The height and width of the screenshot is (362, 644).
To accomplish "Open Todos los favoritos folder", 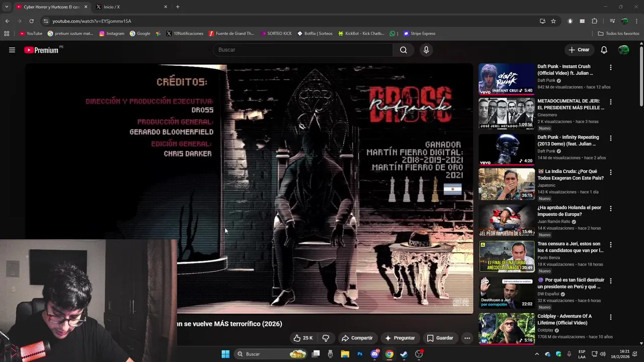I will 618,34.
